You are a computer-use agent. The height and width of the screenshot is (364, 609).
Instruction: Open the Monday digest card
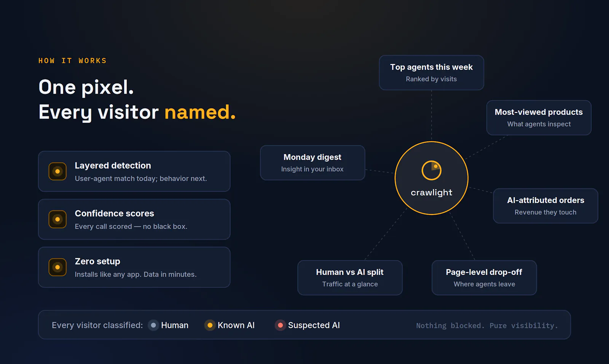312,163
